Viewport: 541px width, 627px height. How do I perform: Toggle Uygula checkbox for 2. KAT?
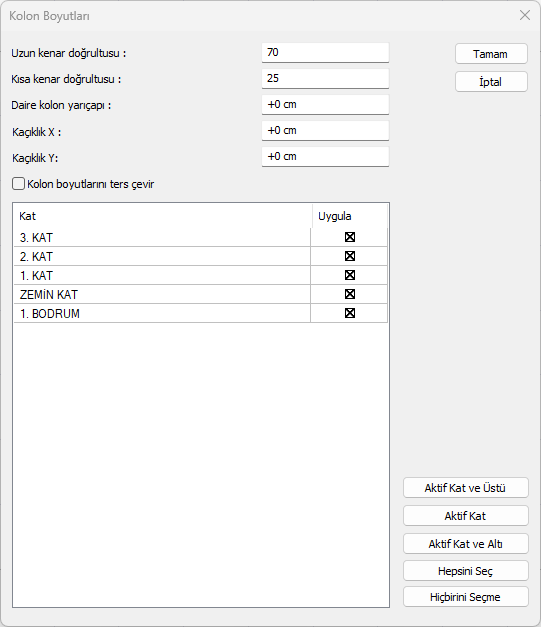(x=350, y=256)
